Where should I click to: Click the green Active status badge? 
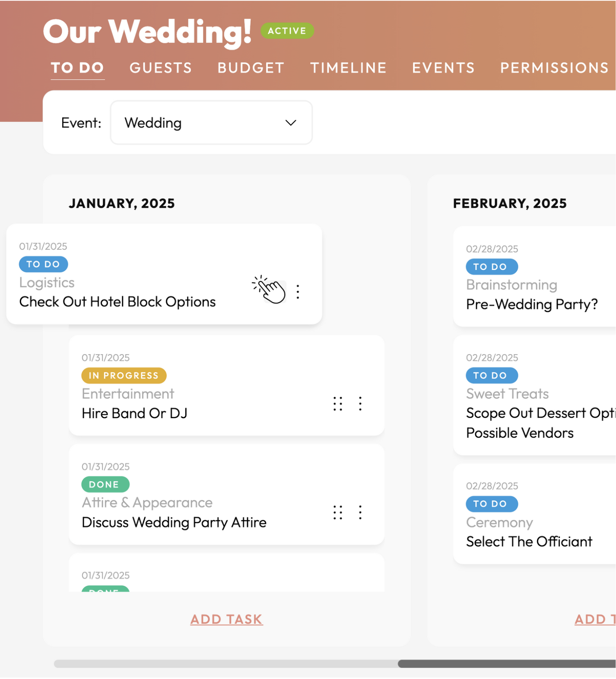[x=287, y=31]
